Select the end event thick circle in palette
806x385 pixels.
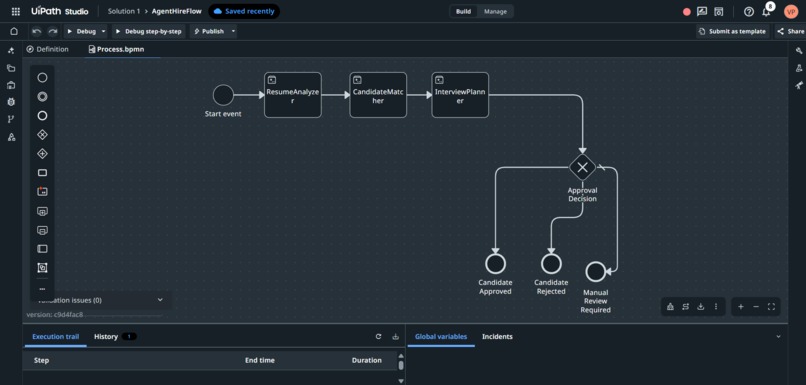point(42,116)
